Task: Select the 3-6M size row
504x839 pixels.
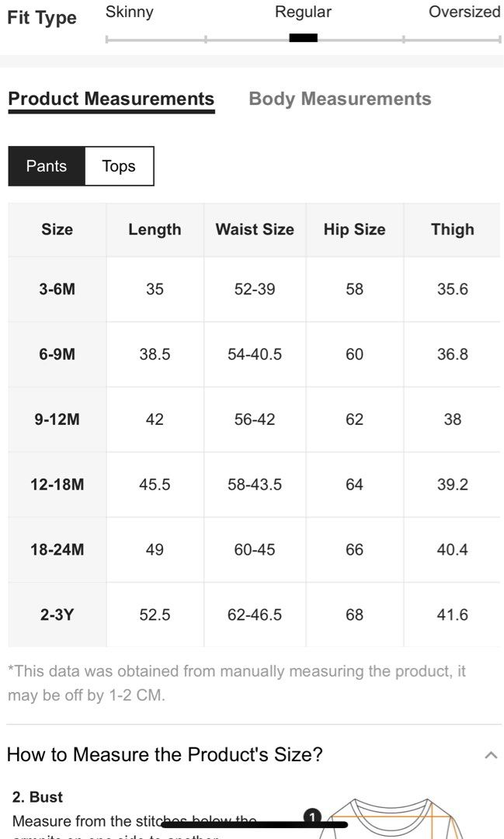Action: coord(254,289)
